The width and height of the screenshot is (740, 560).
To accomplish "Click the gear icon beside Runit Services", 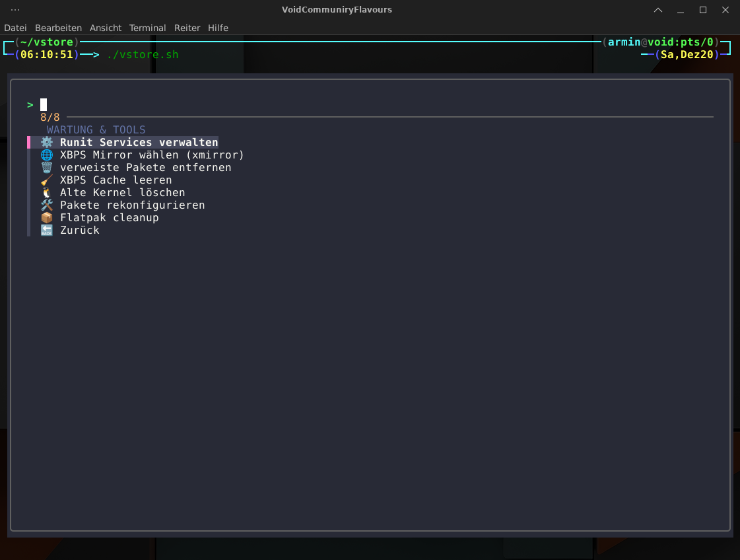I will (46, 143).
